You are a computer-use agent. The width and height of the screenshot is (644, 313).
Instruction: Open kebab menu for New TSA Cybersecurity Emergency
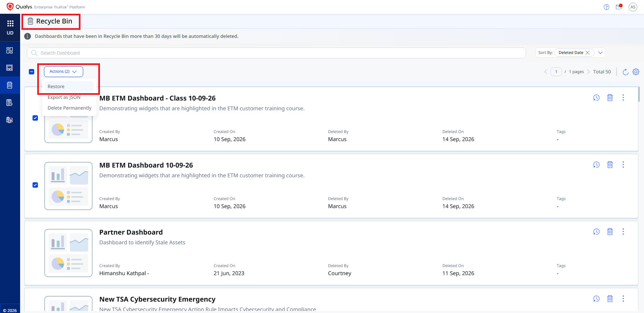pyautogui.click(x=623, y=299)
